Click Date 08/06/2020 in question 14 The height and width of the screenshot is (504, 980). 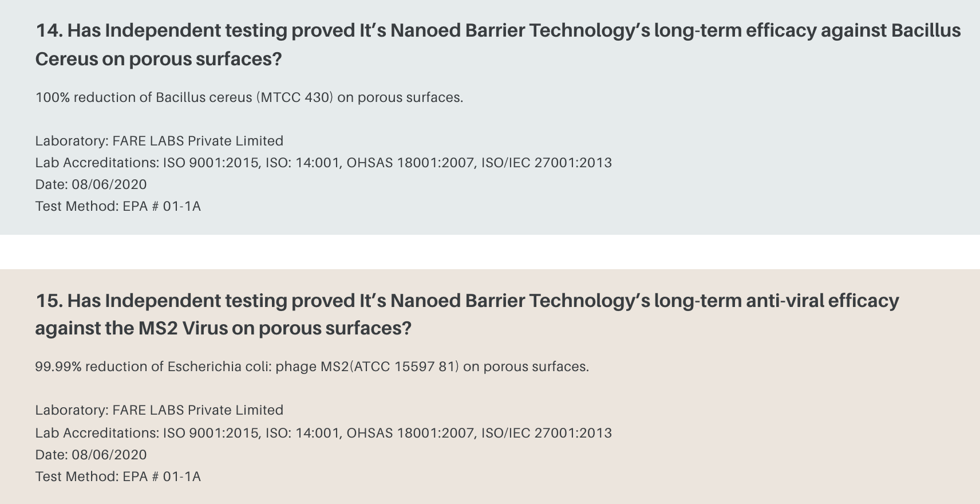91,184
